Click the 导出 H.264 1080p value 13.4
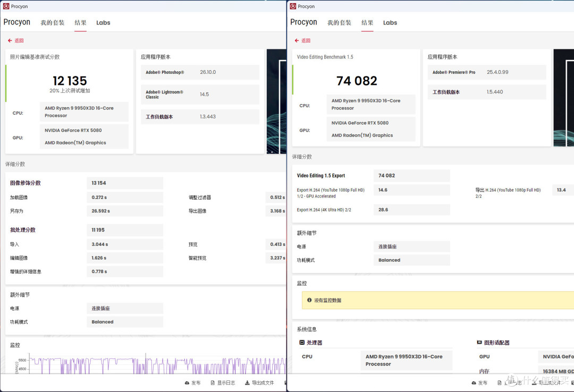The height and width of the screenshot is (392, 574). coord(563,190)
